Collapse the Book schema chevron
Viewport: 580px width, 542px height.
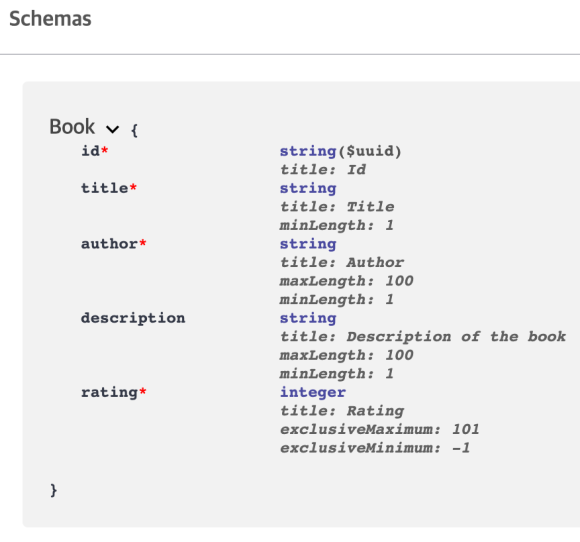tap(112, 129)
